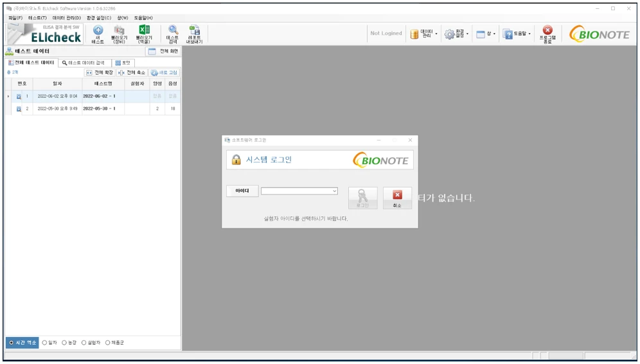640x364 pixels.
Task: Click the Not Logined status text
Action: pos(386,33)
